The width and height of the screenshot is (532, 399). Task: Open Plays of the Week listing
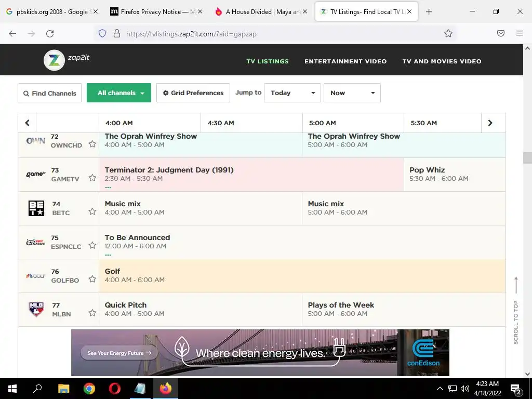[404, 310]
